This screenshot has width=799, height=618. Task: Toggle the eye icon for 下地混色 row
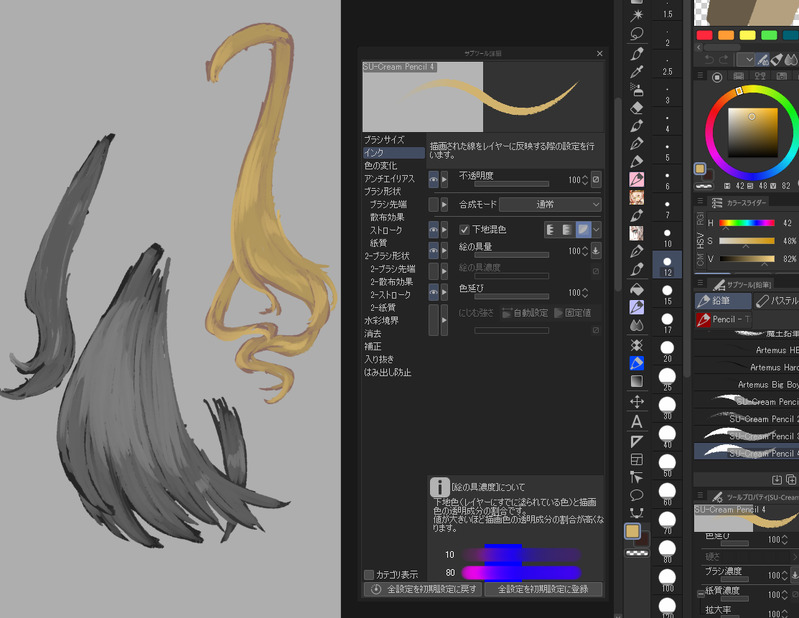[434, 229]
